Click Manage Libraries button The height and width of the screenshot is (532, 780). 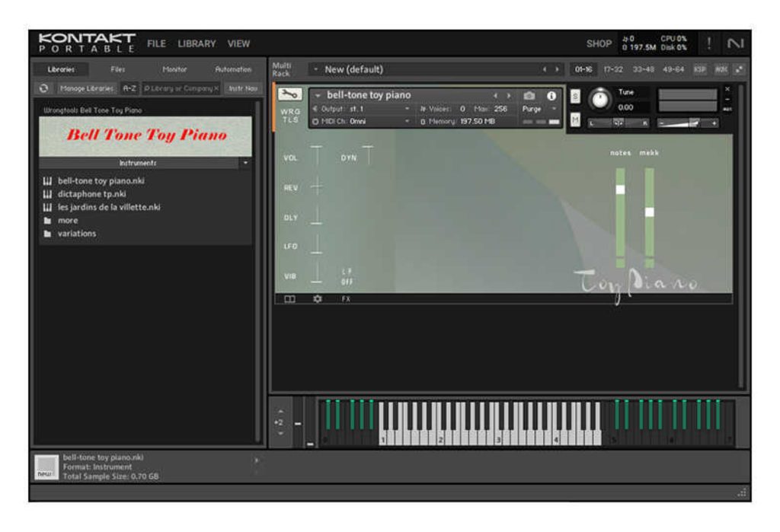click(87, 88)
